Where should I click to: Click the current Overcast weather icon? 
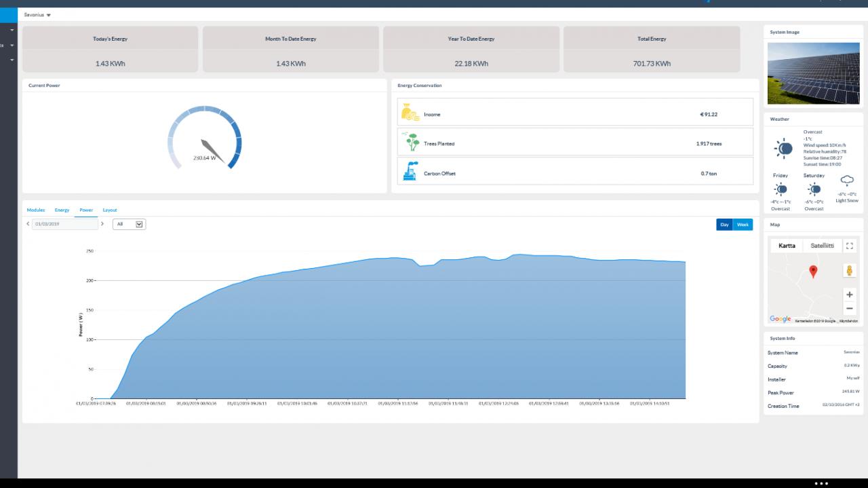[x=783, y=148]
